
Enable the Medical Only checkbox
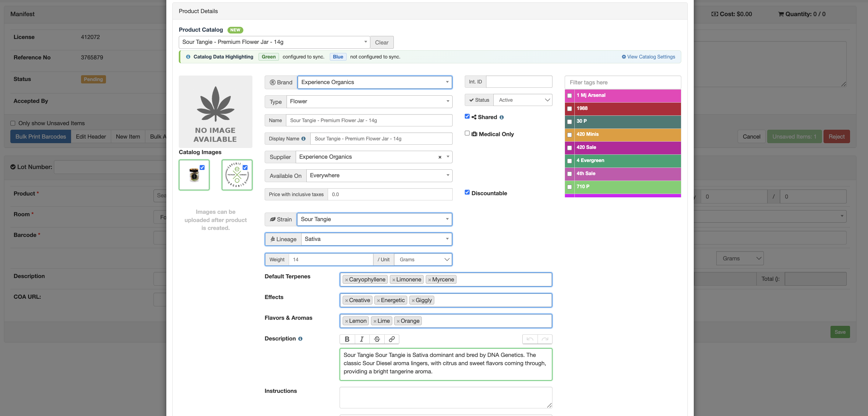pyautogui.click(x=467, y=133)
